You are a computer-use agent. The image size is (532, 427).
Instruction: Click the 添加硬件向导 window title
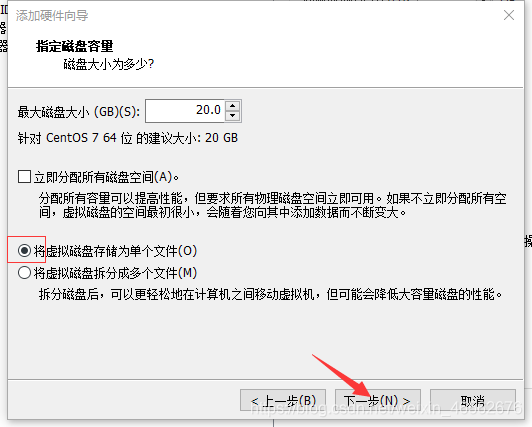click(x=52, y=16)
